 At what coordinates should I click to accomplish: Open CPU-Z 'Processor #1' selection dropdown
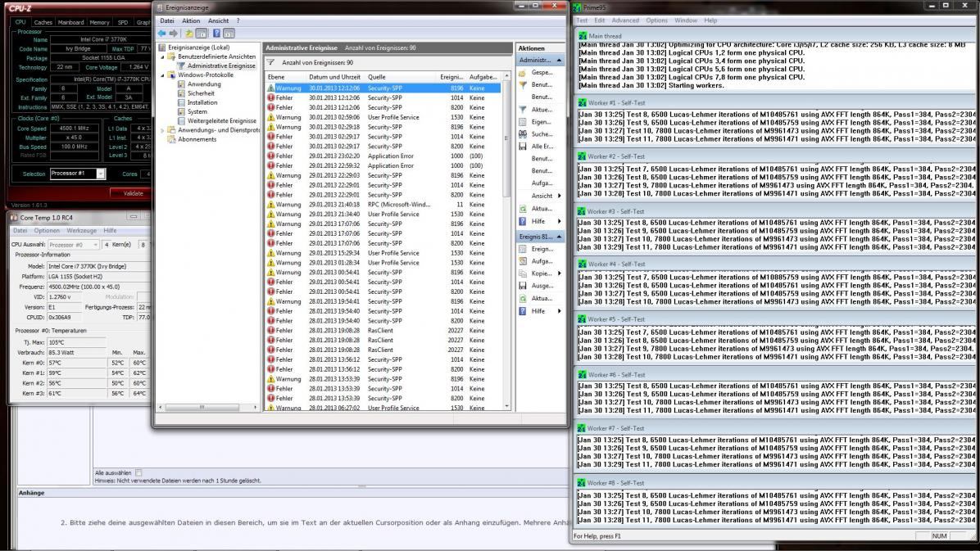coord(100,174)
